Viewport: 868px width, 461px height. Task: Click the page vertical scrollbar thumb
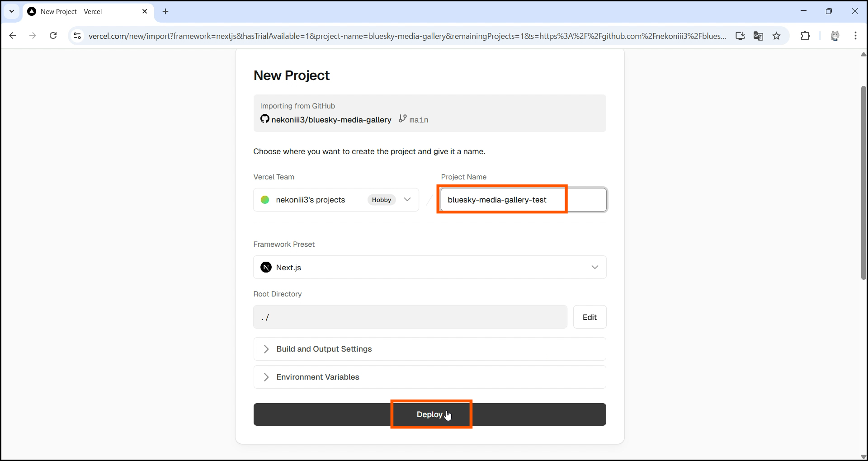(863, 183)
